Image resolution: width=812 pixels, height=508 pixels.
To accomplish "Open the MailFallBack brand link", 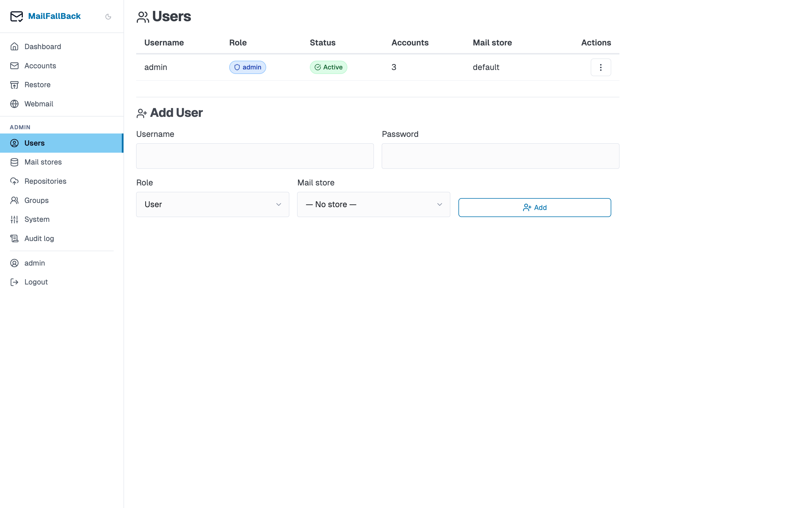I will [54, 16].
